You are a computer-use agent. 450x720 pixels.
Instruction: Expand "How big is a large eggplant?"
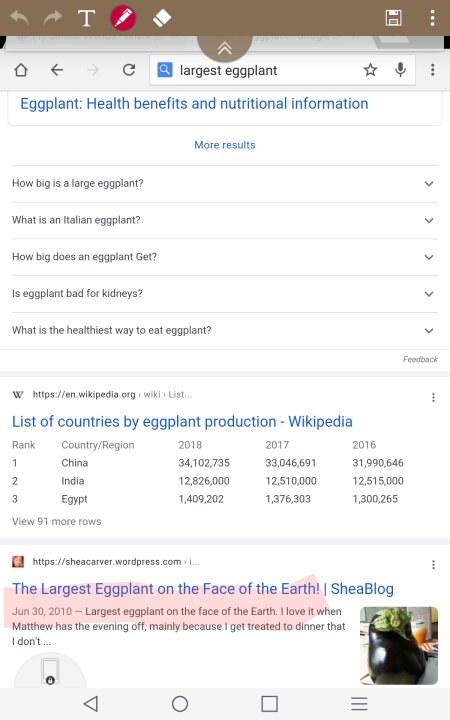[x=225, y=183]
